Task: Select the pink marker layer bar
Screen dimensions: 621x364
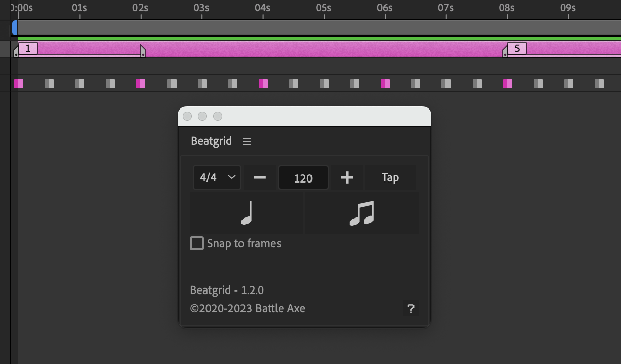Action: point(304,48)
